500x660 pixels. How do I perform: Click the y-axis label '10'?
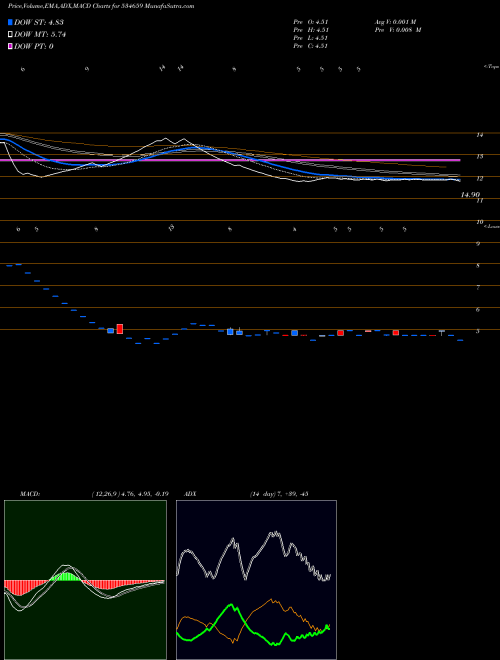point(479,222)
